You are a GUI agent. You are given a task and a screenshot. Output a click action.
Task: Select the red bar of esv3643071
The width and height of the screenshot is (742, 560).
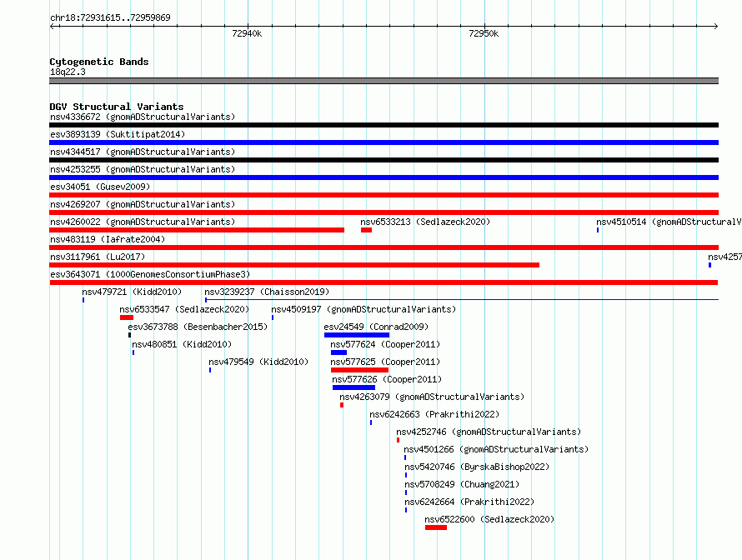pos(384,282)
